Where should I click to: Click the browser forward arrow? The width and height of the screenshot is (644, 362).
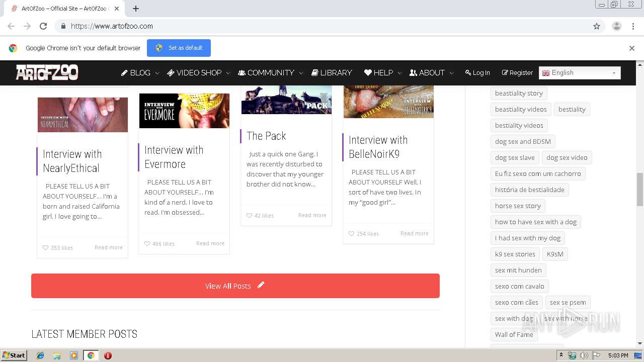(27, 26)
